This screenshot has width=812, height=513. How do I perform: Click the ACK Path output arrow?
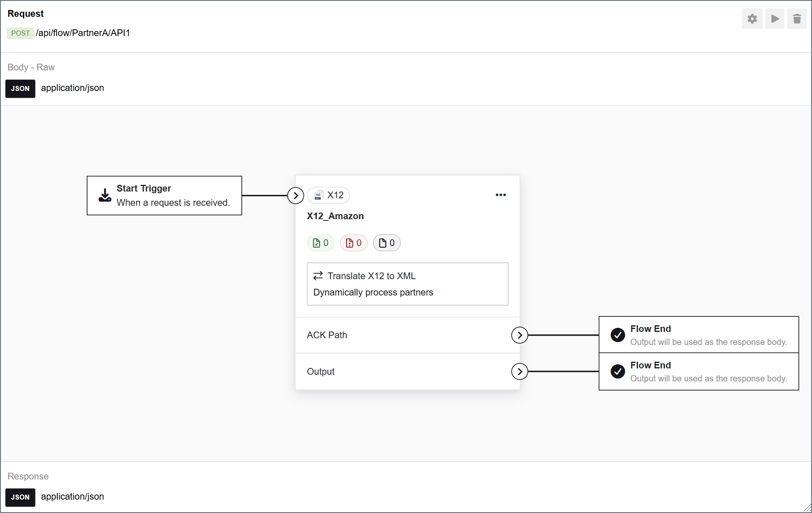click(x=520, y=335)
